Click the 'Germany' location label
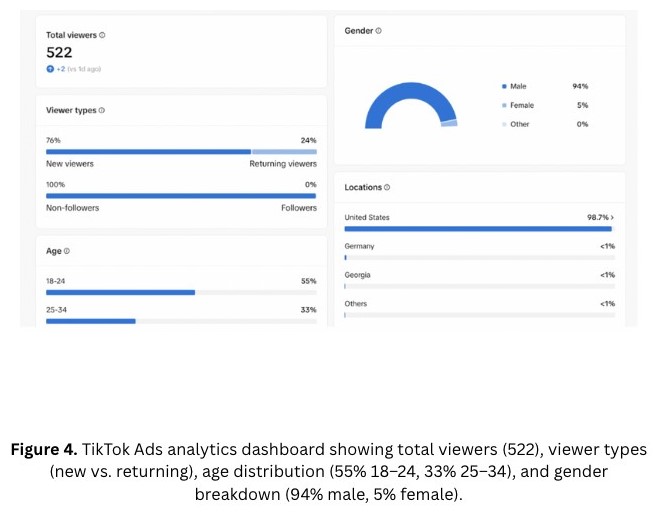The height and width of the screenshot is (512, 653). tap(359, 246)
